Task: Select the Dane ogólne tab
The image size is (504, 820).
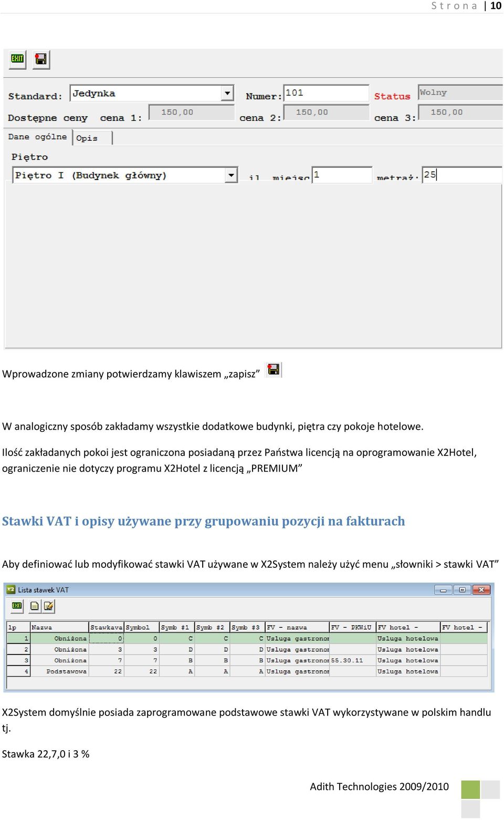Action: point(37,137)
